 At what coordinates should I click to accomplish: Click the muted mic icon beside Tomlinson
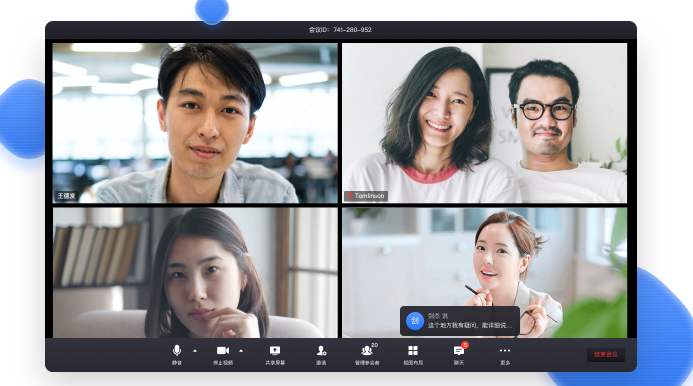[350, 196]
